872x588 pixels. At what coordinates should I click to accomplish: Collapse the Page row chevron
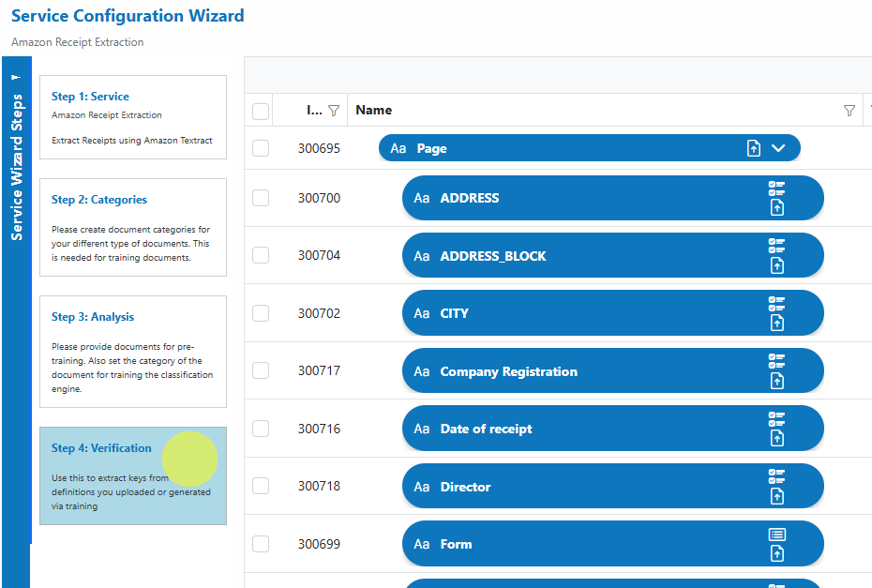coord(778,148)
